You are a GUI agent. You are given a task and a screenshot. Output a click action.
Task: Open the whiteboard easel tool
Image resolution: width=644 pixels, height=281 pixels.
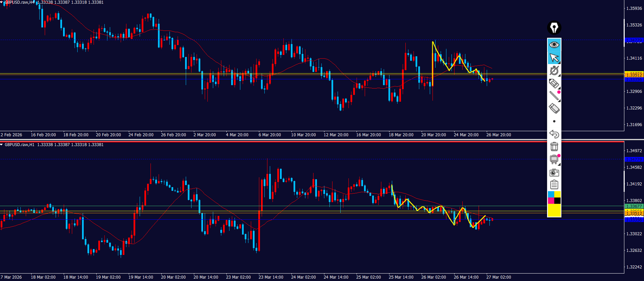(554, 159)
